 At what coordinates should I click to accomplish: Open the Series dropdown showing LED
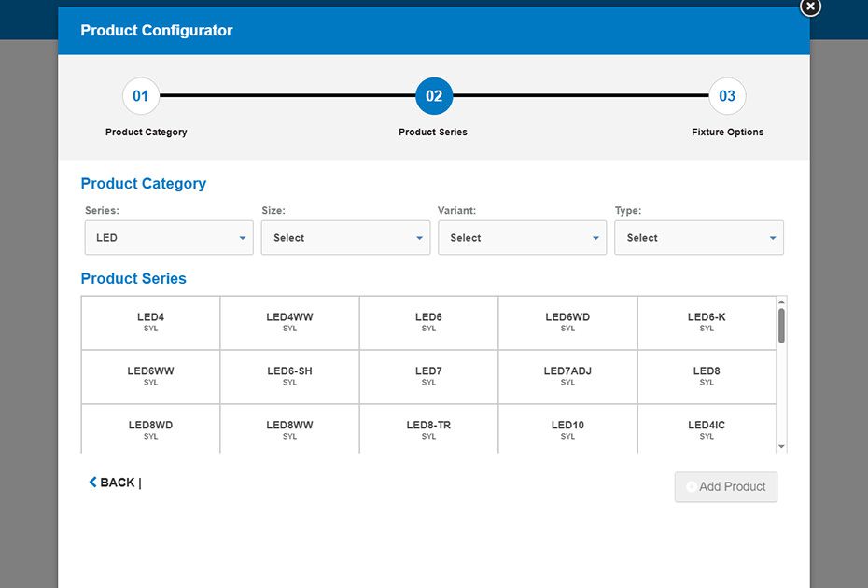click(169, 238)
